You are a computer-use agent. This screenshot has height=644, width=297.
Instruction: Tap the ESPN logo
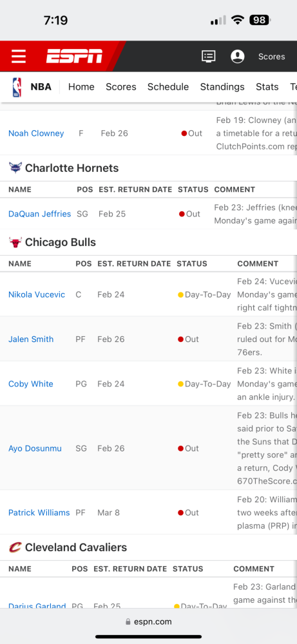pos(74,56)
